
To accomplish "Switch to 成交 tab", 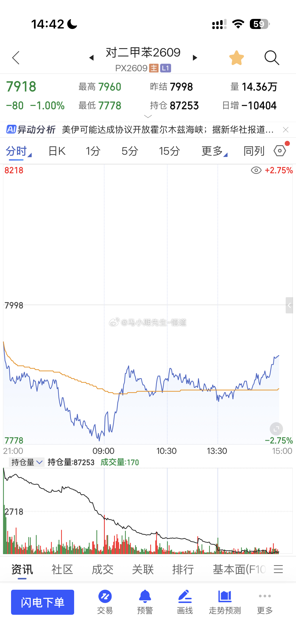I will [x=102, y=570].
